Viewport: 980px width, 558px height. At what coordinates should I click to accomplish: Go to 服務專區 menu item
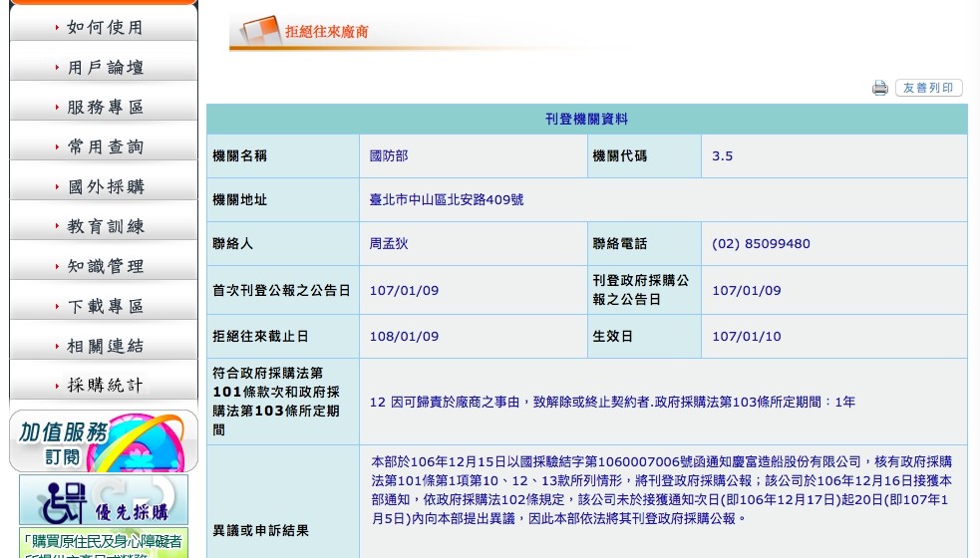pos(104,107)
